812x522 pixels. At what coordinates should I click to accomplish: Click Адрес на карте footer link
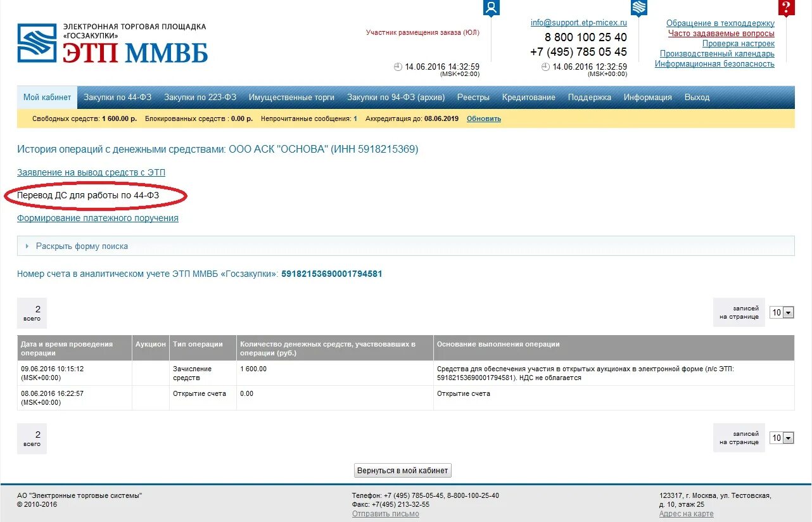687,514
